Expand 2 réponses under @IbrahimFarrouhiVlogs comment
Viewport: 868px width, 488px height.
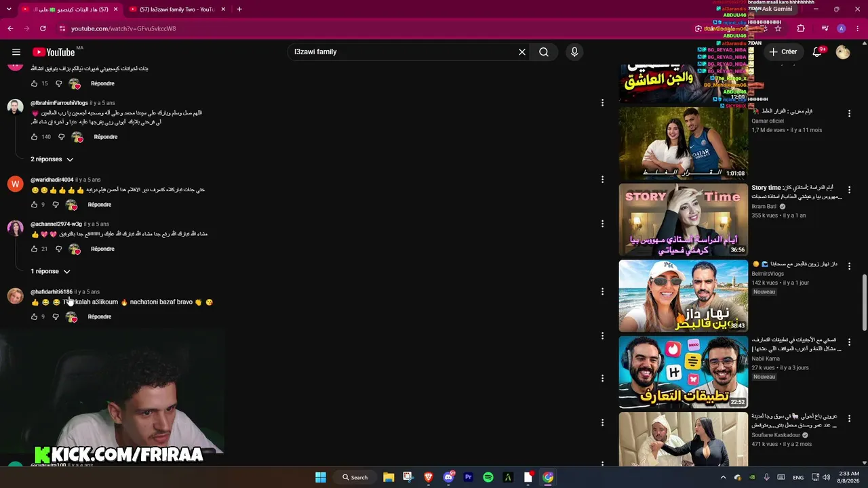(52, 159)
